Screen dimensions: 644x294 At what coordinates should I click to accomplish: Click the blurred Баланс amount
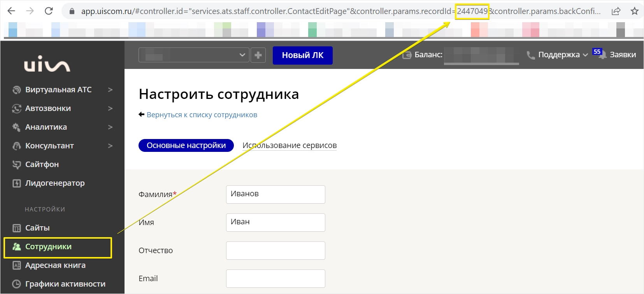pos(481,55)
